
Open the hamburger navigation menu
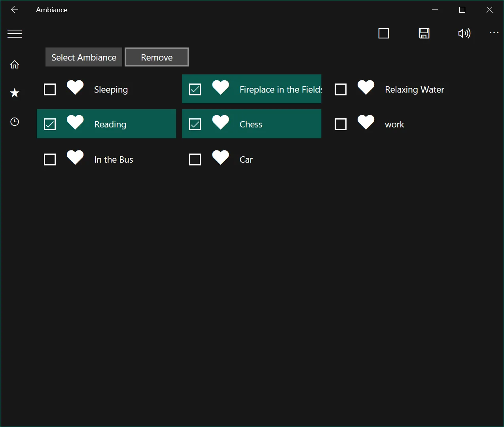click(x=15, y=34)
